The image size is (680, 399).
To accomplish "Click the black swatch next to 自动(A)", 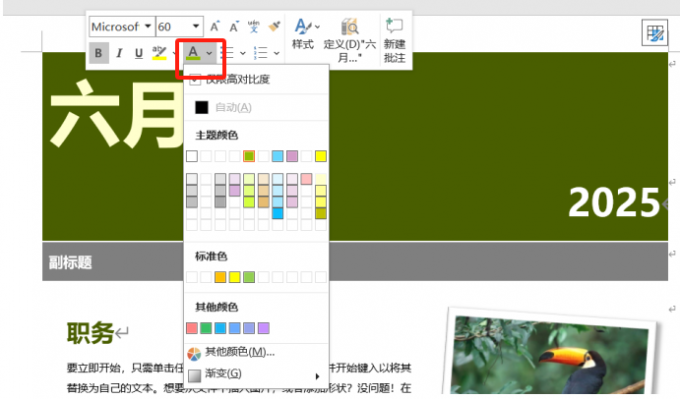I will (x=202, y=107).
